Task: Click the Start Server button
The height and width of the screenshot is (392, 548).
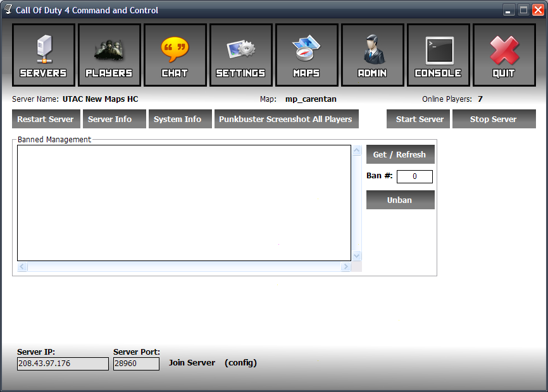Action: (x=418, y=119)
